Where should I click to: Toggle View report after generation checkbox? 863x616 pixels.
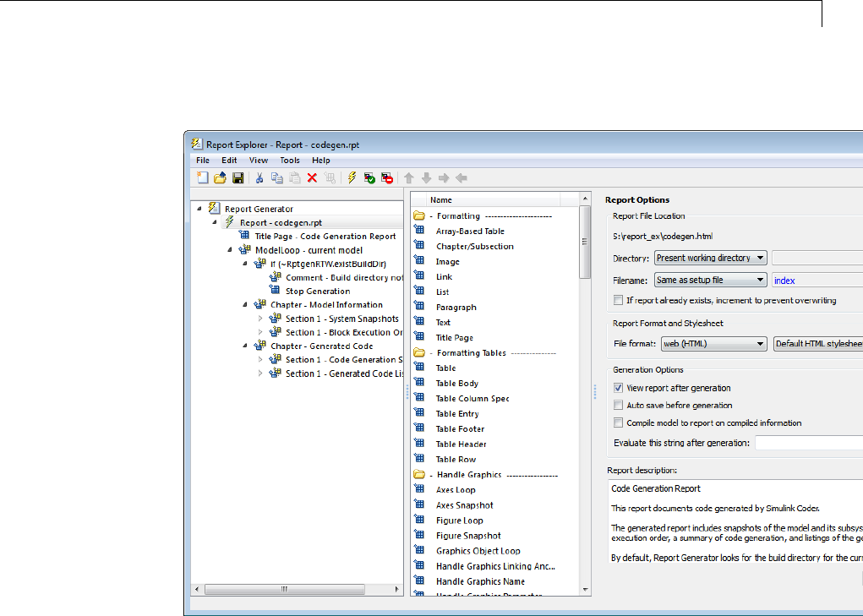[619, 389]
